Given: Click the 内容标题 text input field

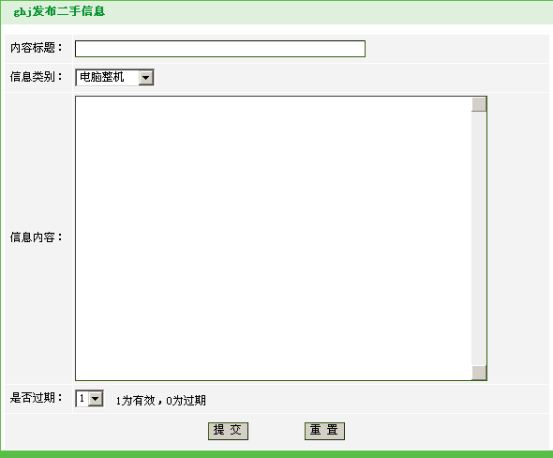Looking at the screenshot, I should (220, 49).
